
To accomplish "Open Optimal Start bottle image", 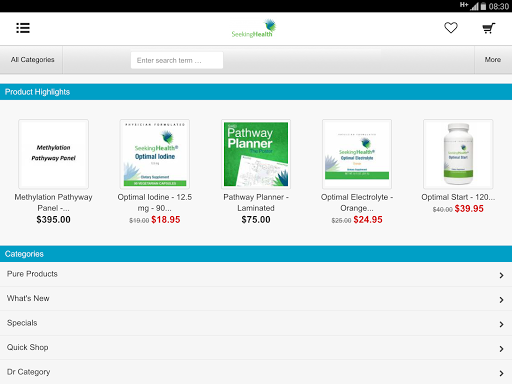I will coord(458,154).
